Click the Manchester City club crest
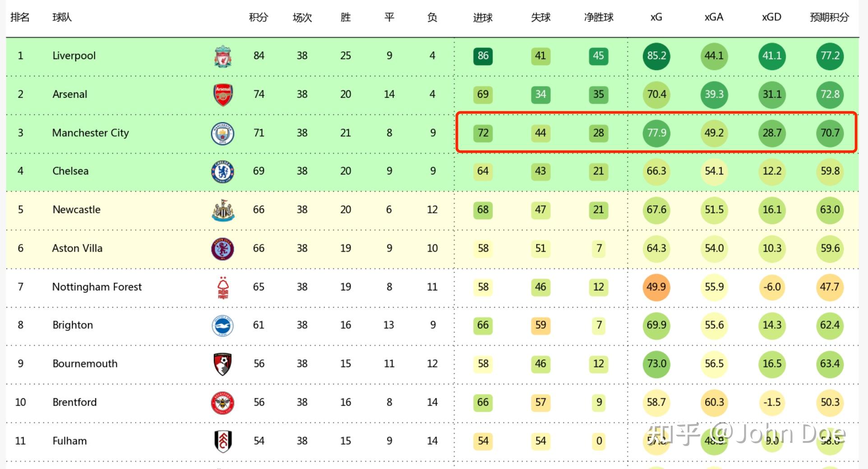Screen dimensions: 868x469 tap(222, 133)
